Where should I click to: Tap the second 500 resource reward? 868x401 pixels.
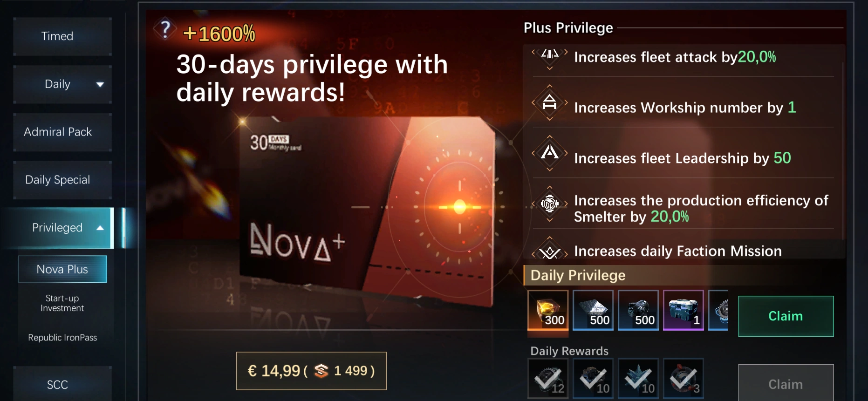(638, 310)
